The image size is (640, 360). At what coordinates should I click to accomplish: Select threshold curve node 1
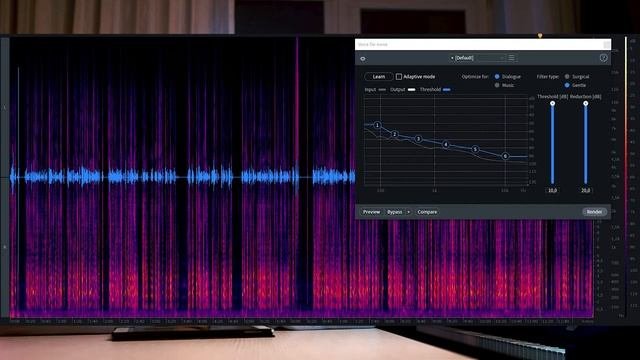click(378, 125)
